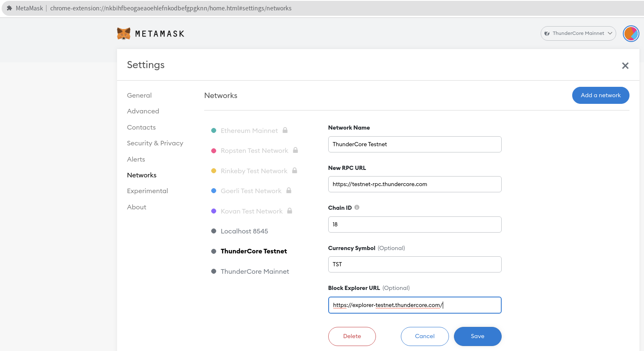
Task: Click the Chain ID info icon
Action: pyautogui.click(x=357, y=207)
